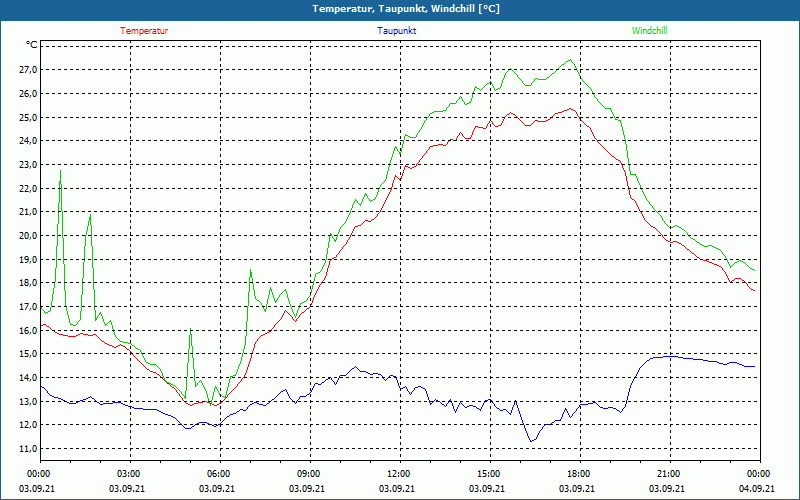This screenshot has height=500, width=800.
Task: Click the green Windchill peak above 27,0
Action: point(570,60)
